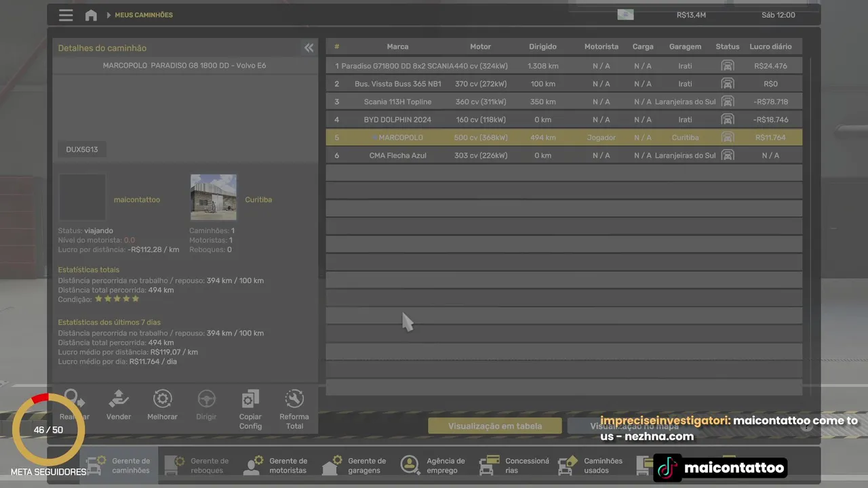Sort table by Dirigido column
The width and height of the screenshot is (868, 488).
tap(542, 47)
